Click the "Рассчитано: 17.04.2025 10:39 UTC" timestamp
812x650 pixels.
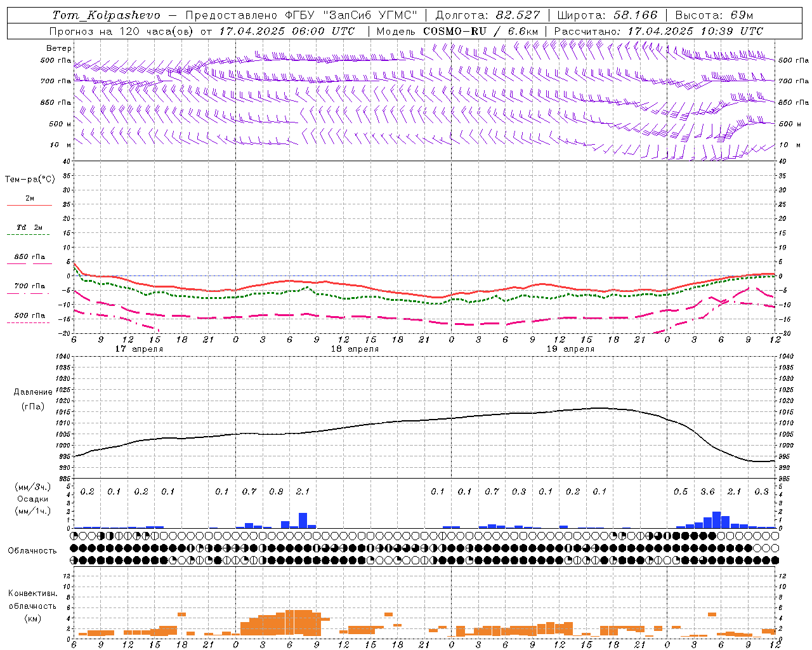click(658, 31)
